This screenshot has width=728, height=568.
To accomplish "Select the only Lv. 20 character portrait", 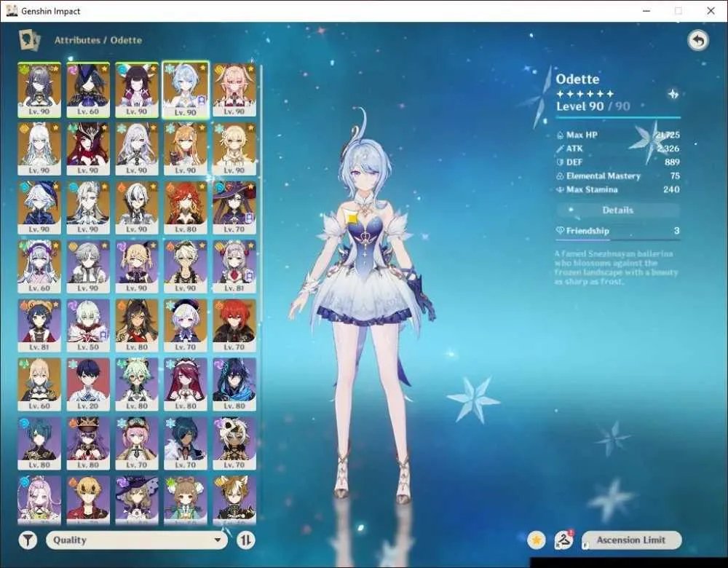I will point(88,384).
